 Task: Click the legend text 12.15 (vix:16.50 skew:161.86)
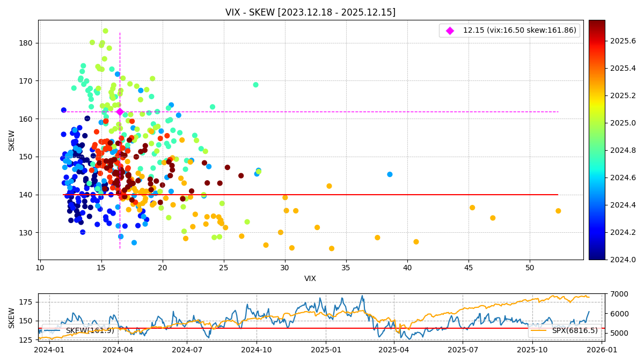tap(519, 31)
